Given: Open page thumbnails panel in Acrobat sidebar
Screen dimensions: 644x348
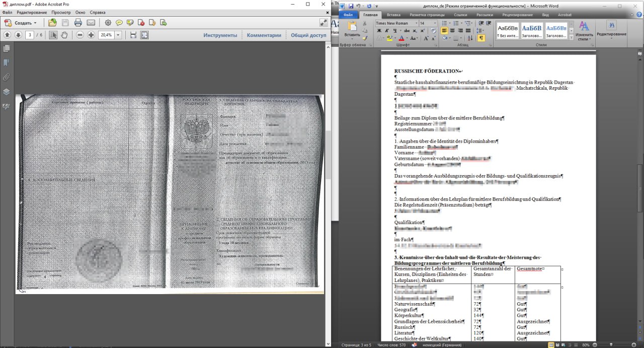Looking at the screenshot, I should point(7,48).
